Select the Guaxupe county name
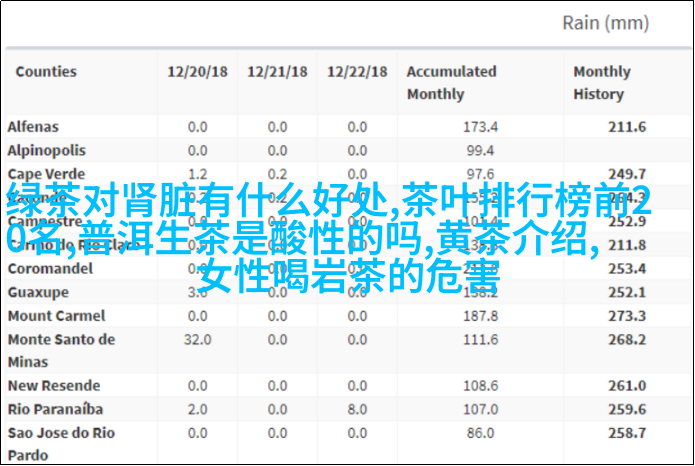Viewport: 695px width, 466px height. [x=38, y=292]
